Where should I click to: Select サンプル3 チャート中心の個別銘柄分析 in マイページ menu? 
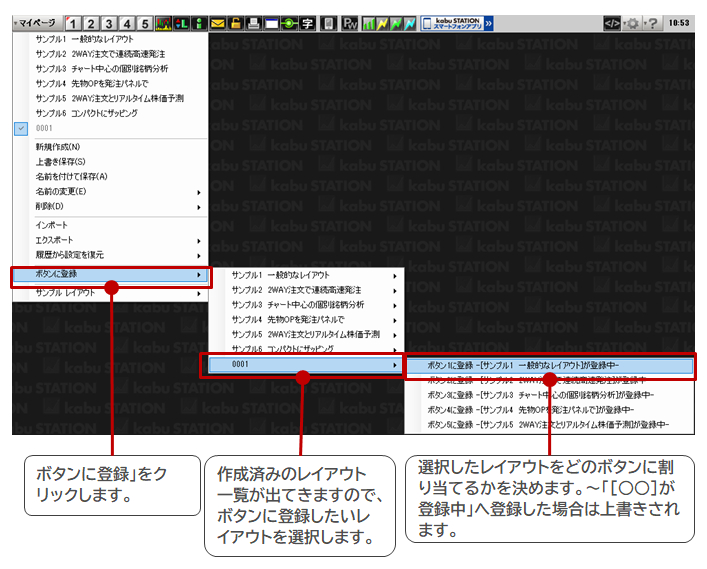click(x=111, y=69)
